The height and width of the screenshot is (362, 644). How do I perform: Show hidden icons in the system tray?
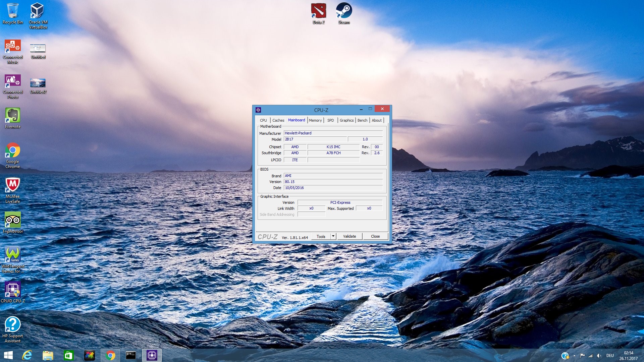click(x=574, y=356)
